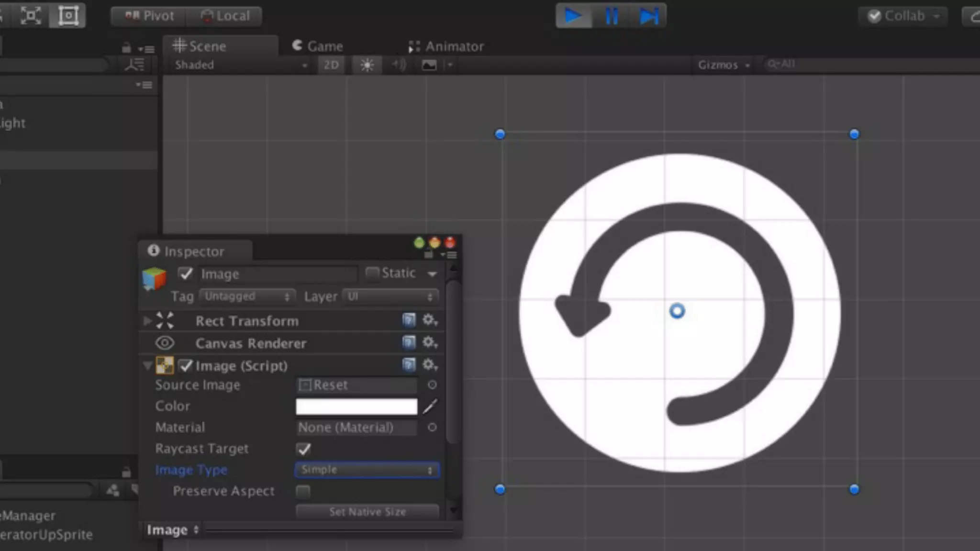Click the Inspector panel scrollbar
Viewport: 980px width, 551px height.
[453, 362]
